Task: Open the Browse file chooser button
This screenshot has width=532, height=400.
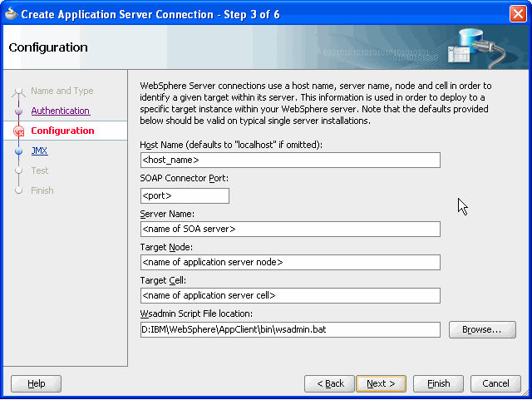Action: pyautogui.click(x=482, y=329)
